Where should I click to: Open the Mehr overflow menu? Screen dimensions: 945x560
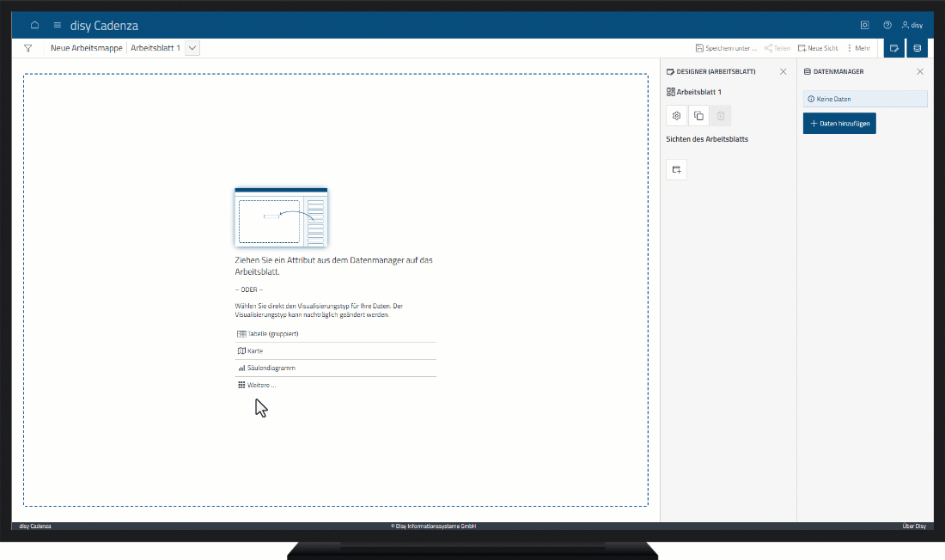click(x=858, y=49)
